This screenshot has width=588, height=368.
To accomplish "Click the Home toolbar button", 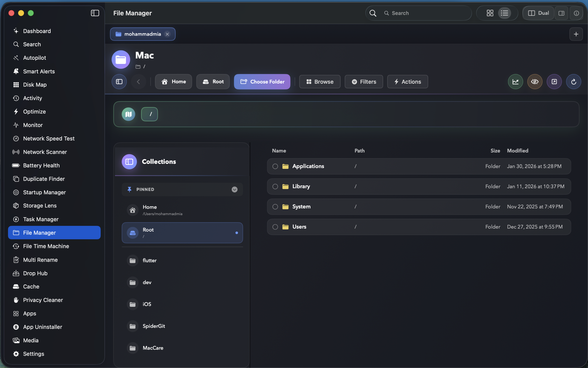I will tap(173, 81).
